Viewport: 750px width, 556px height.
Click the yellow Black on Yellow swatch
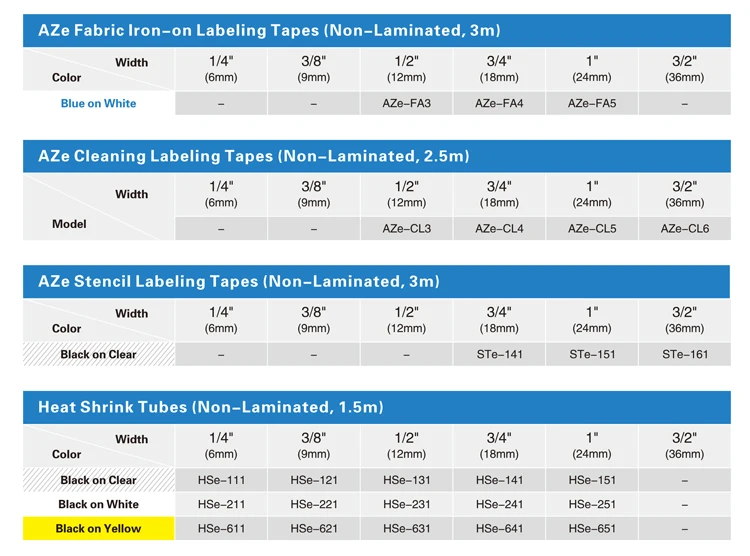[99, 529]
